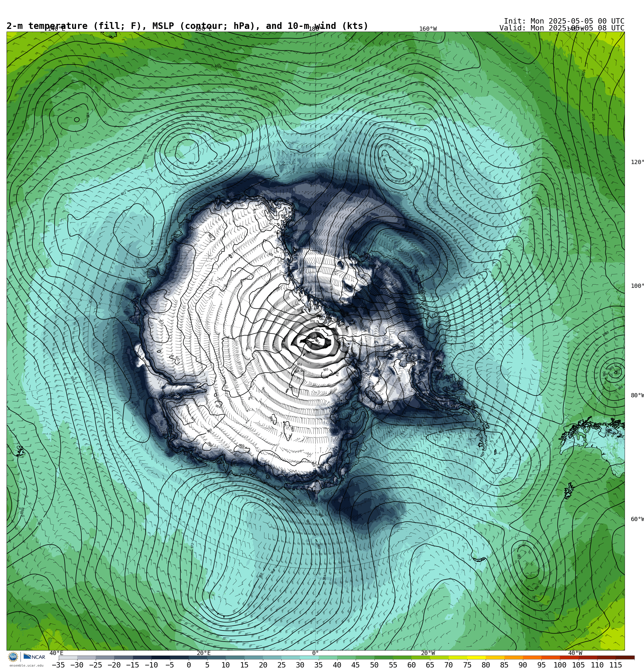Pick the red-orange swatch between 95 and 100
This screenshot has height=669, width=644.
pyautogui.click(x=551, y=658)
